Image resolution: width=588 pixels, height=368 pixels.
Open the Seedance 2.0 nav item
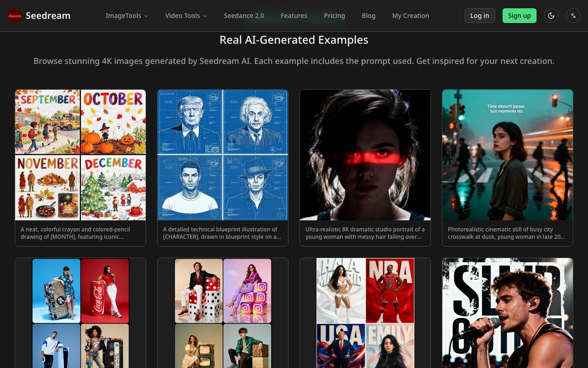(x=244, y=16)
